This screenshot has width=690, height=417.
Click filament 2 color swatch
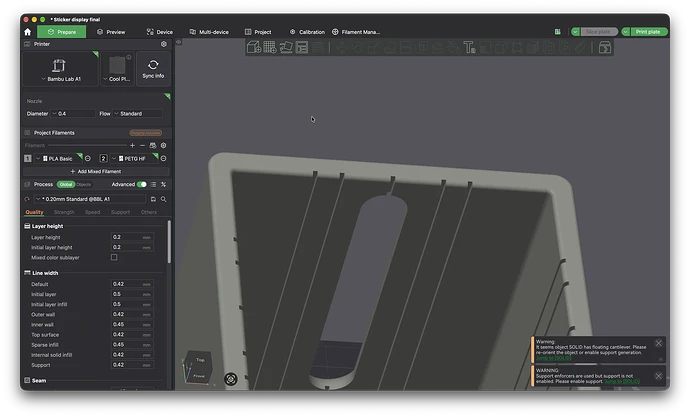point(103,158)
